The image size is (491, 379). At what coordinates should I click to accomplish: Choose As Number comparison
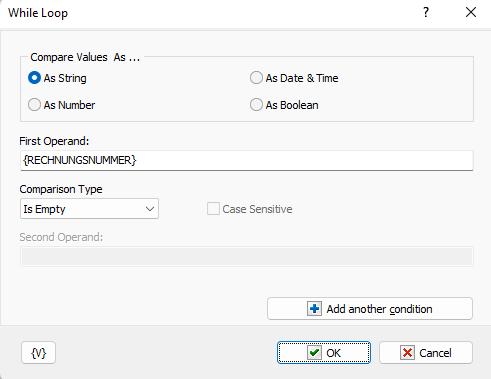34,105
